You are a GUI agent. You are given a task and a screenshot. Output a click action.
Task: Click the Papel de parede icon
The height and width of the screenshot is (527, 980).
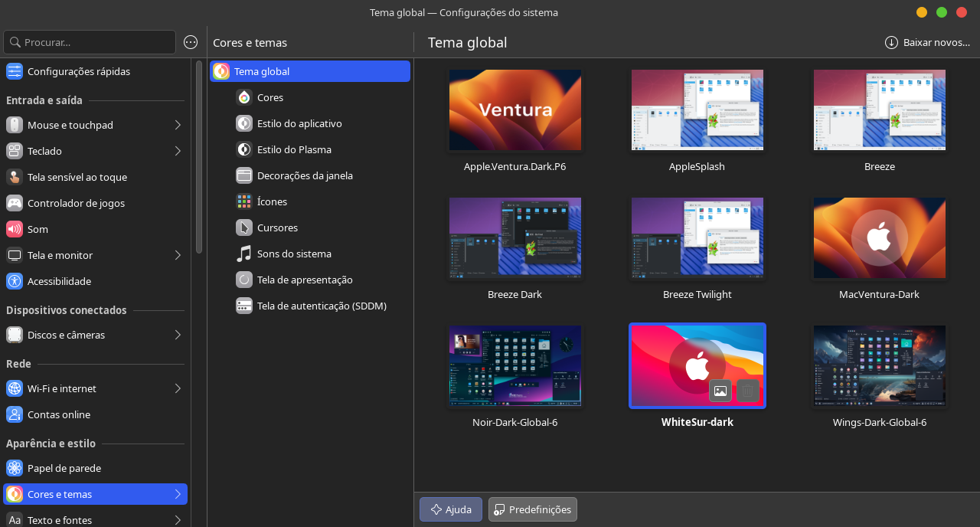[x=15, y=468]
